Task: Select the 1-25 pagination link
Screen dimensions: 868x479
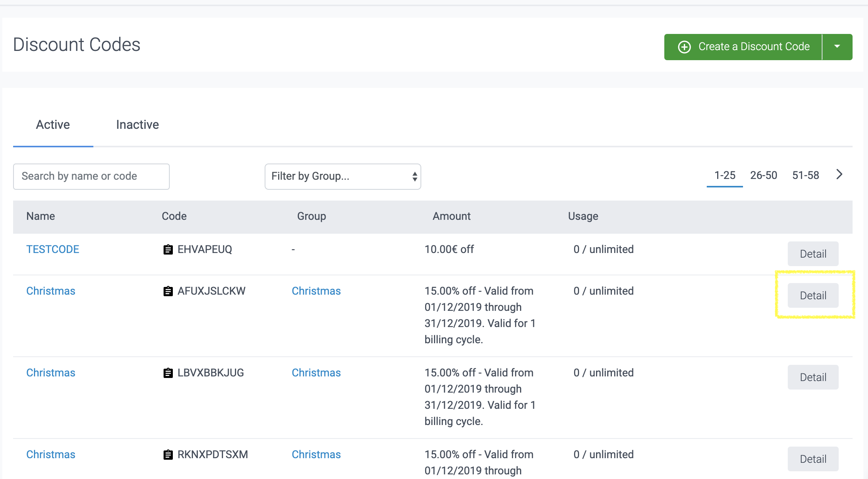Action: 724,175
